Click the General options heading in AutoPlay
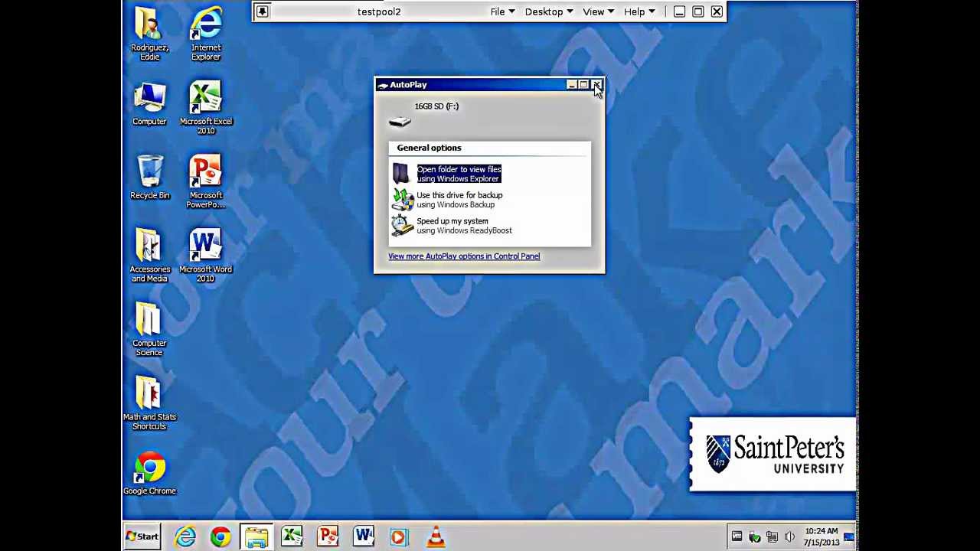 pos(429,148)
